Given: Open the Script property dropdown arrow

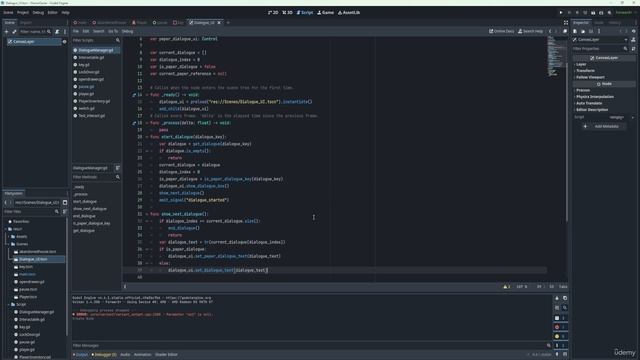Looking at the screenshot, I should 633,118.
